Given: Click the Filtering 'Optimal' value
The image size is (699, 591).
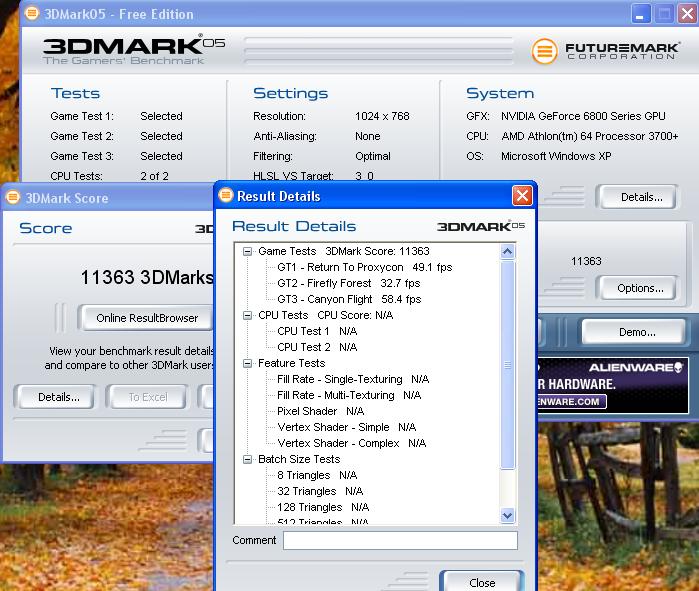Looking at the screenshot, I should coord(373,156).
